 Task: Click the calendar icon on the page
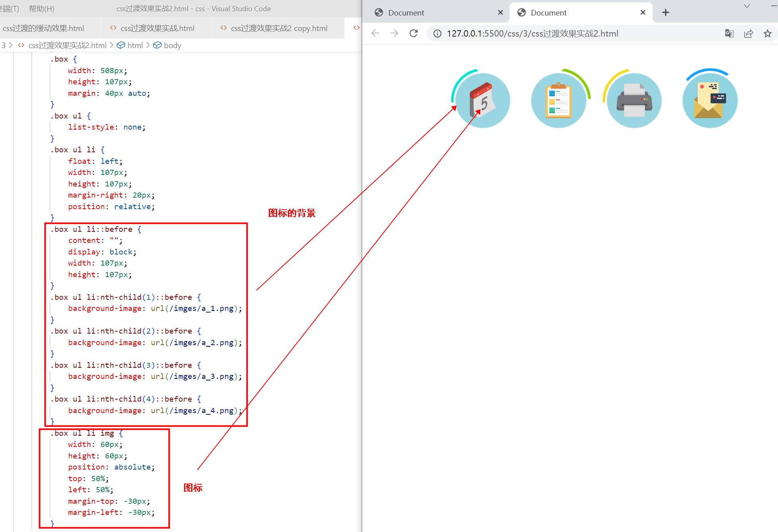(482, 100)
